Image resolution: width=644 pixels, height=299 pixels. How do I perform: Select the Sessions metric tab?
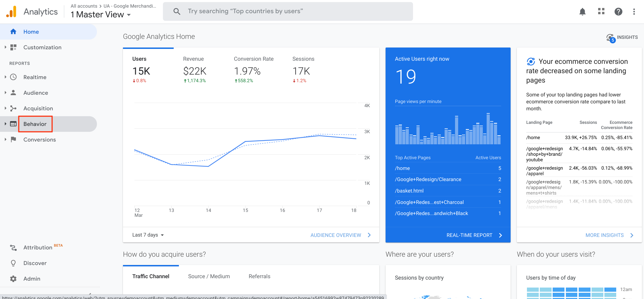click(x=303, y=70)
